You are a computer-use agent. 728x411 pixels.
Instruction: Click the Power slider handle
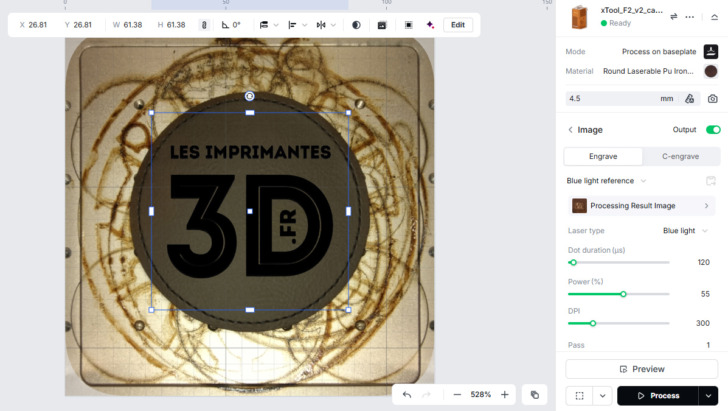(x=624, y=294)
